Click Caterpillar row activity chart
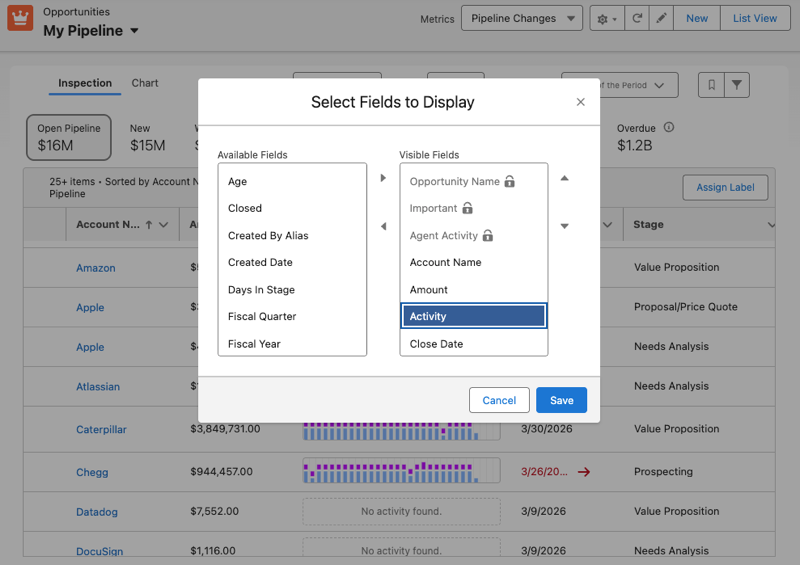 (402, 430)
